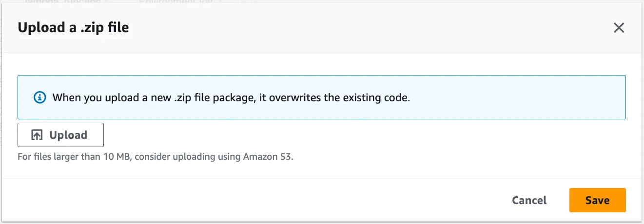
Task: Save the uploaded .zip file
Action: [x=597, y=200]
